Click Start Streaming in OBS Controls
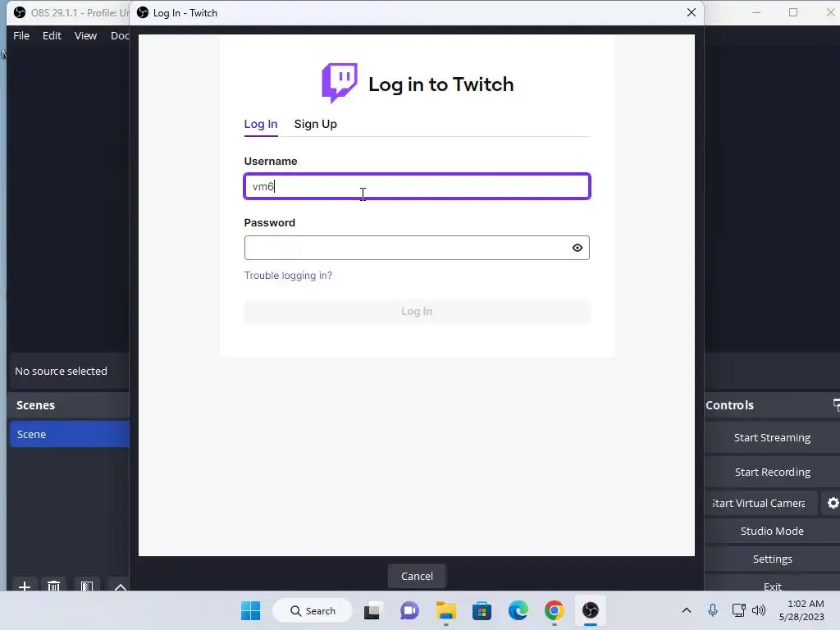This screenshot has height=630, width=840. 772,438
